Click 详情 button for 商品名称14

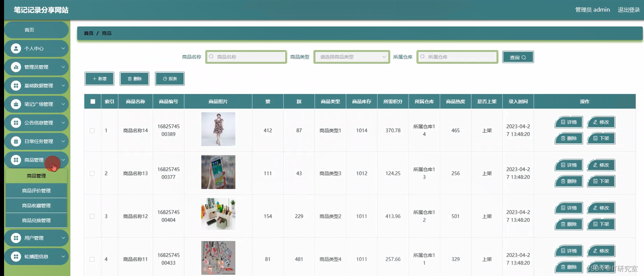(569, 122)
